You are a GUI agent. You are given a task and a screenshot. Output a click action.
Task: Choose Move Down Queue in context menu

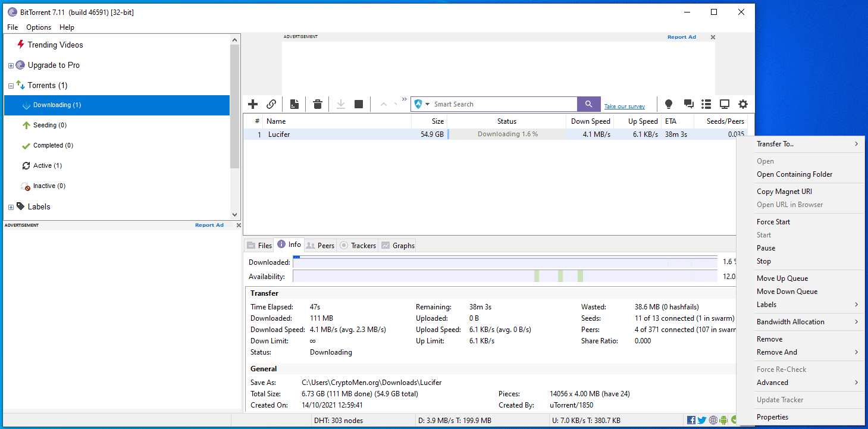point(801,292)
